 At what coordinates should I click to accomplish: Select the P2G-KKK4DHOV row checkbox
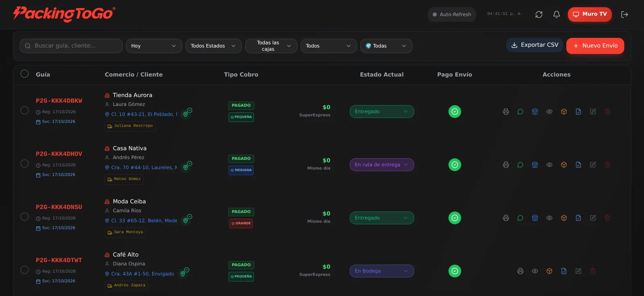point(25,164)
